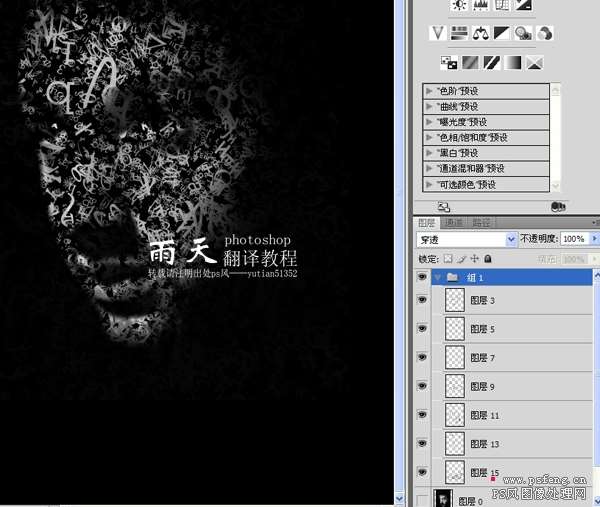Viewport: 600px width, 507px height.
Task: Click the 不透明度 100% field
Action: (575, 239)
